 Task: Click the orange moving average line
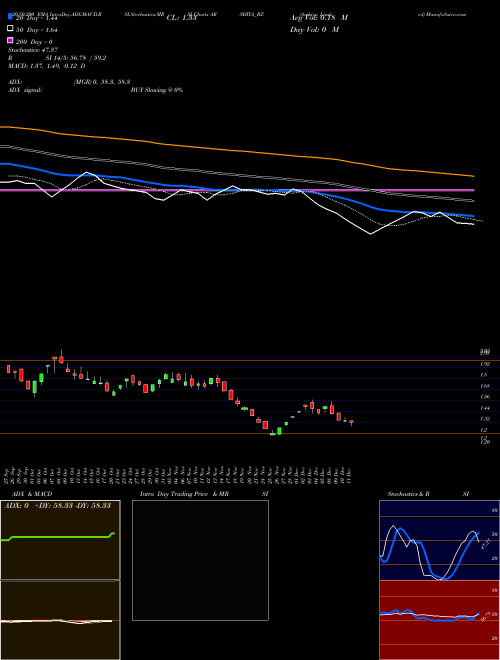tap(237, 151)
